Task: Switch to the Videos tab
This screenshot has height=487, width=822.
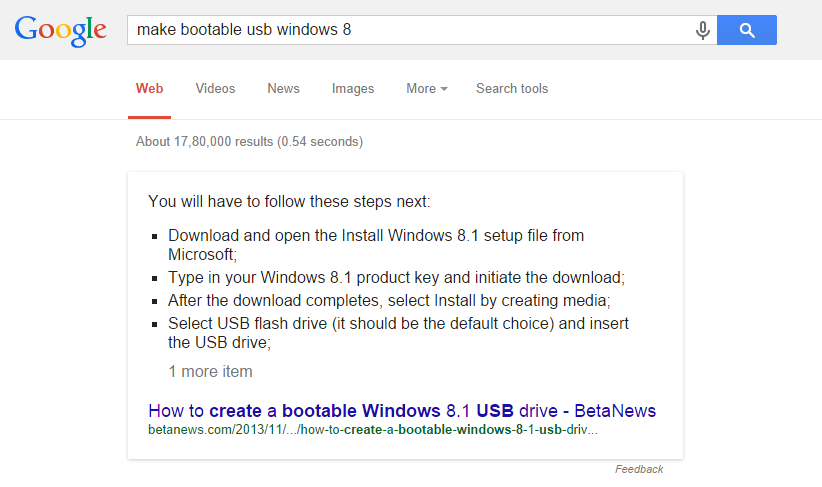Action: pyautogui.click(x=215, y=89)
